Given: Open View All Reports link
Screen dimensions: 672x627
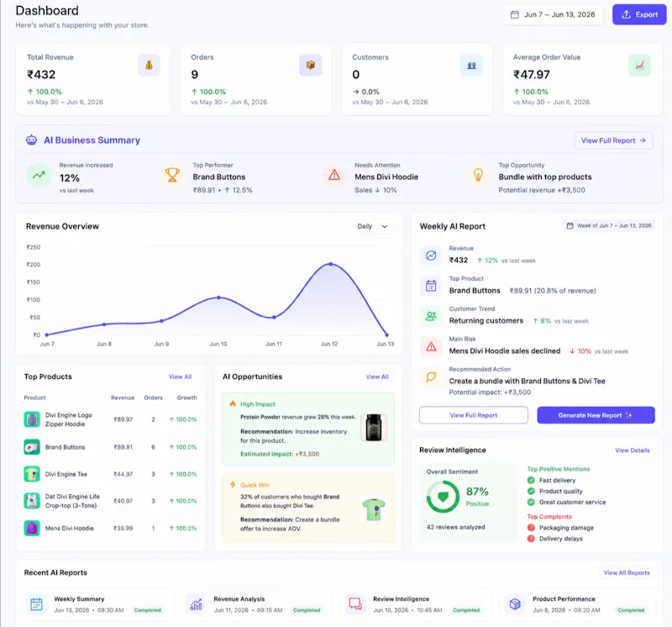Looking at the screenshot, I should pos(627,572).
